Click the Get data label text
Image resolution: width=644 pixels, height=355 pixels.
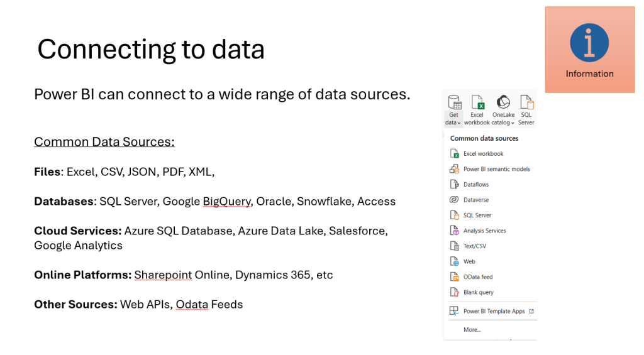[453, 119]
